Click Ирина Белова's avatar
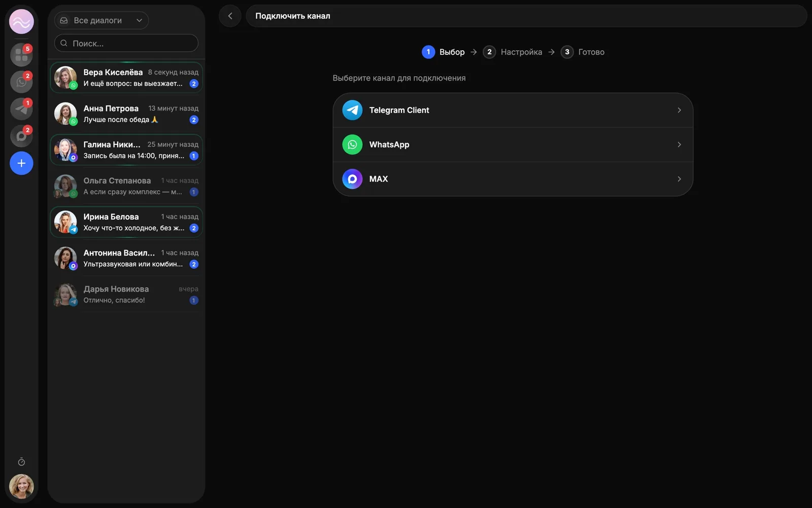This screenshot has width=812, height=508. (x=65, y=222)
